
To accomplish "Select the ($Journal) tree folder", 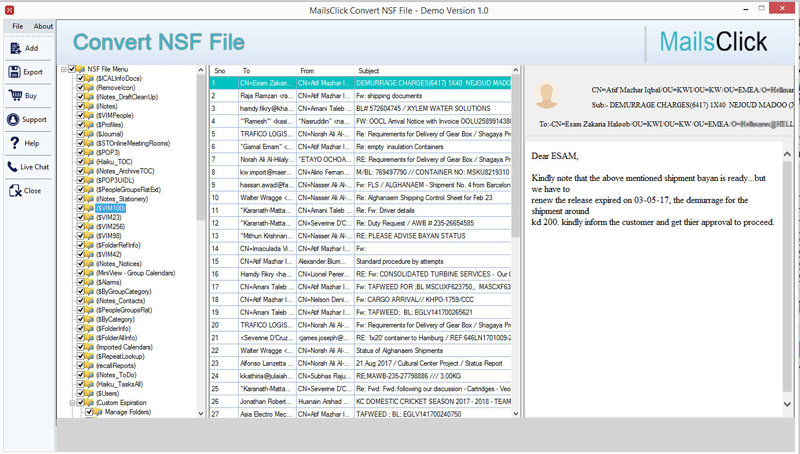I will [110, 134].
